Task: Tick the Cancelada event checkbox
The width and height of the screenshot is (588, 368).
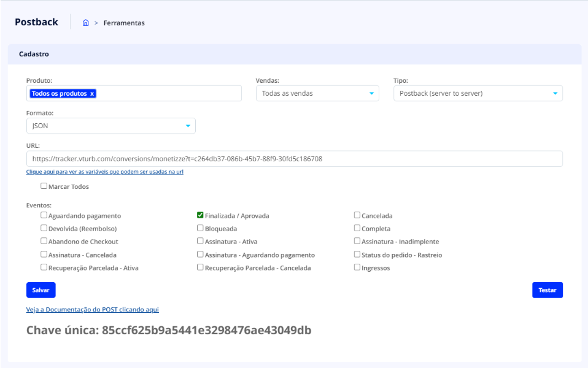Action: [x=357, y=215]
